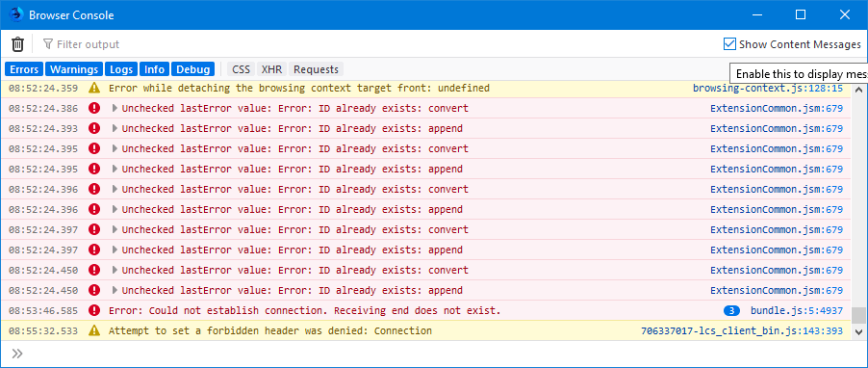Open the browsing-context.js:128:15 source link

coord(768,88)
